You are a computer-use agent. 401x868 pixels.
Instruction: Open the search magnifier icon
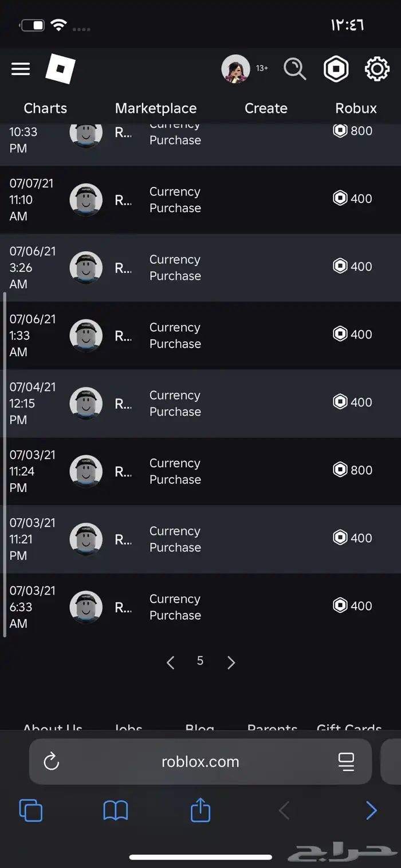click(x=295, y=69)
